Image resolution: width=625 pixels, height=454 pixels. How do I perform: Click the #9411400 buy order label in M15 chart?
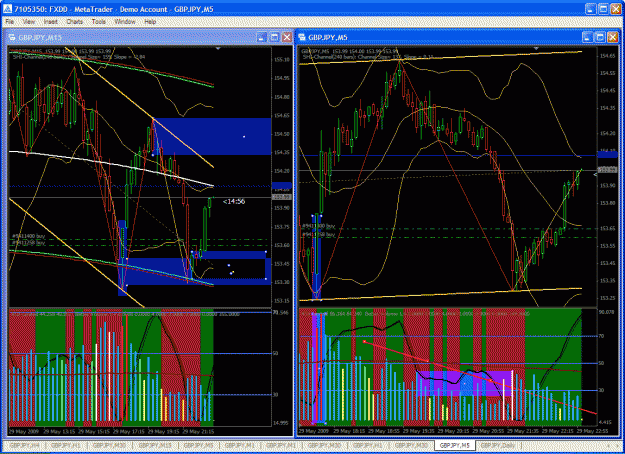(x=28, y=236)
